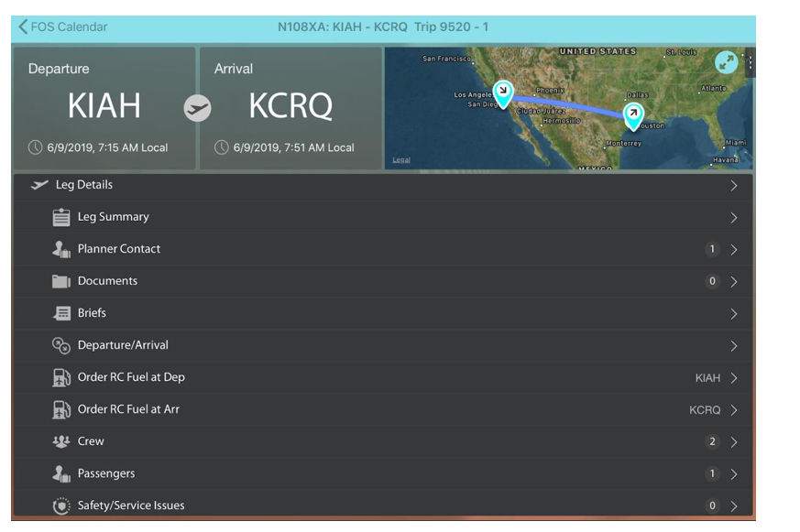Click the Leg Summary clipboard icon
The height and width of the screenshot is (532, 800).
[x=61, y=217]
